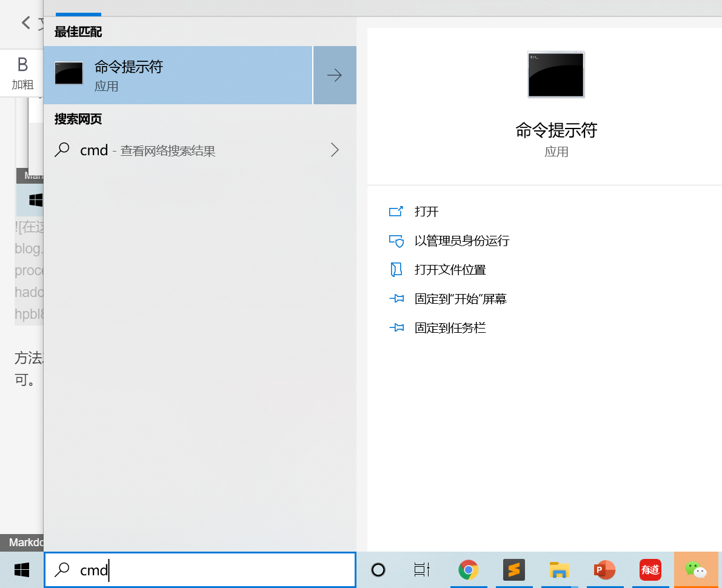Click the Cortana circle icon in taskbar

[x=378, y=570]
